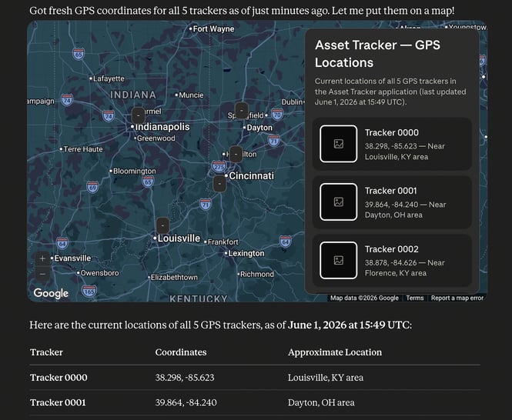Click the Louisville city label on map
The width and height of the screenshot is (512, 420).
pyautogui.click(x=179, y=238)
